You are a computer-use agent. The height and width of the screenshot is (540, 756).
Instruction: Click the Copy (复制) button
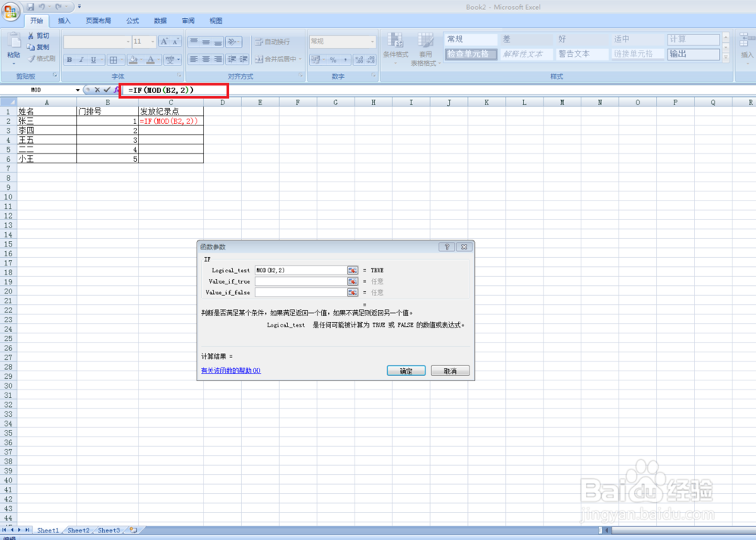click(39, 47)
